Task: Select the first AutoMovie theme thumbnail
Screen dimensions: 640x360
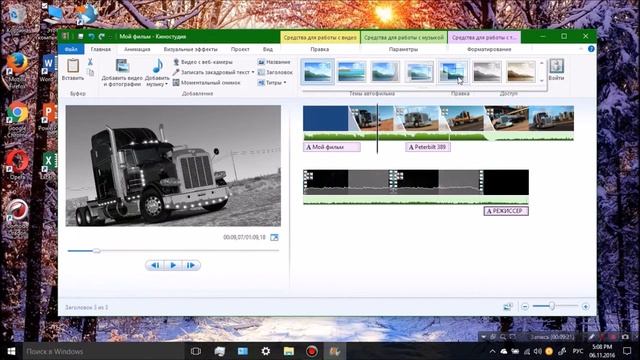Action: point(318,71)
